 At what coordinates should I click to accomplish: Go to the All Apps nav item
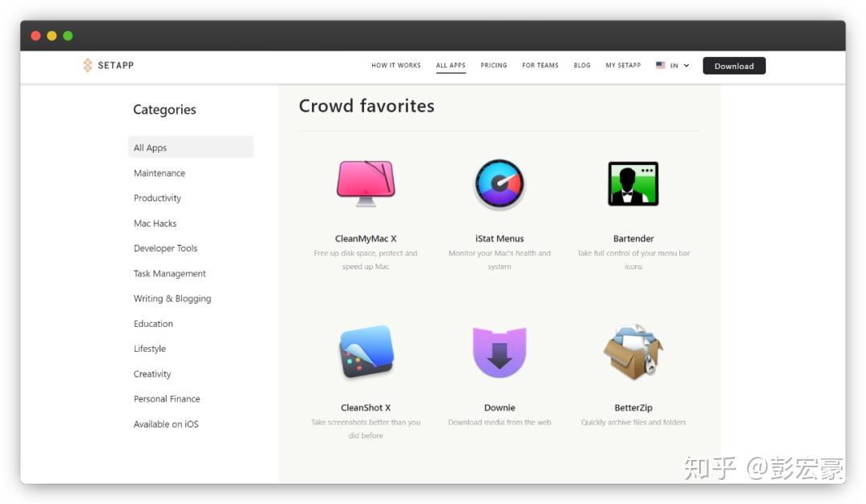click(451, 65)
